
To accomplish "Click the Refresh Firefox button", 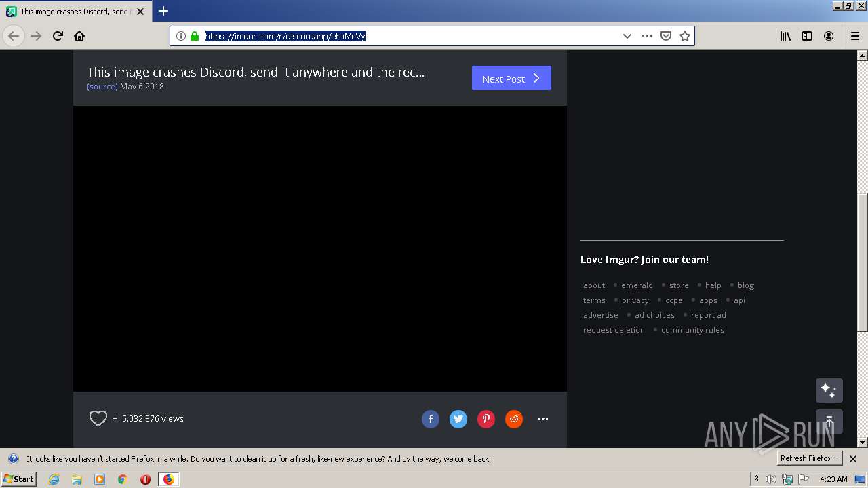I will [809, 458].
